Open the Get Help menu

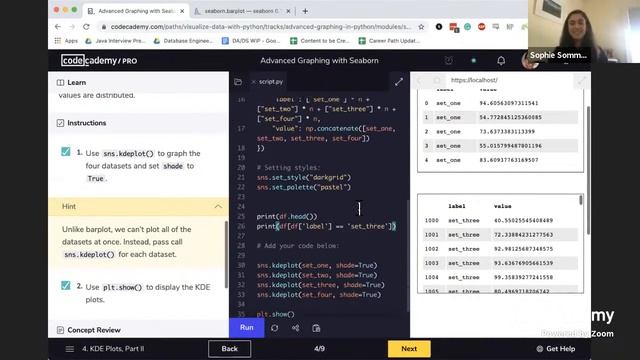[556, 349]
